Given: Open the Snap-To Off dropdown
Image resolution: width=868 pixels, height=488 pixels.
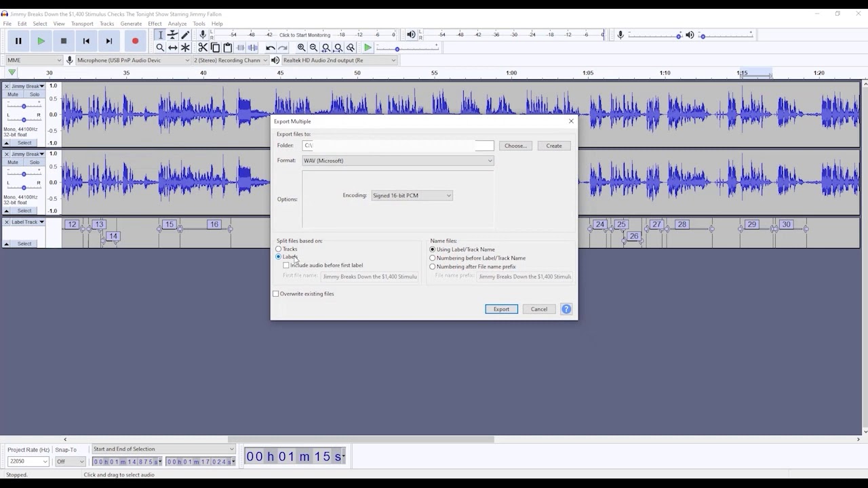Looking at the screenshot, I should tap(70, 462).
